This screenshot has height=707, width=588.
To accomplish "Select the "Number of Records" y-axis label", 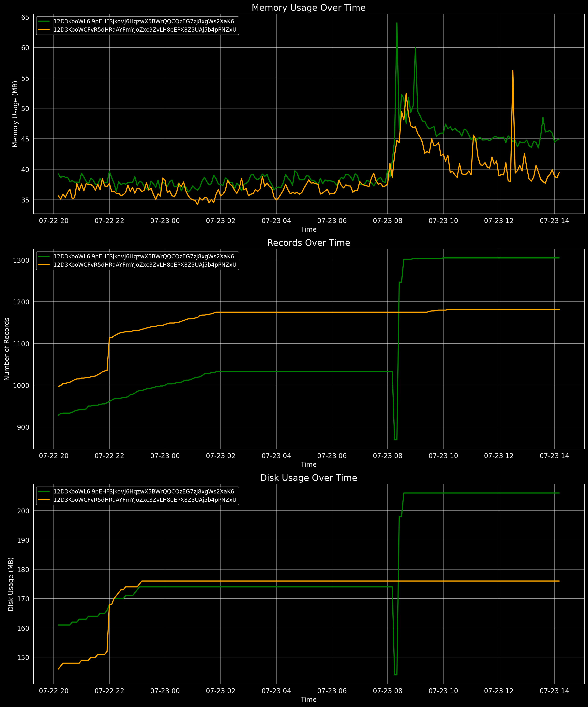I will pyautogui.click(x=7, y=349).
